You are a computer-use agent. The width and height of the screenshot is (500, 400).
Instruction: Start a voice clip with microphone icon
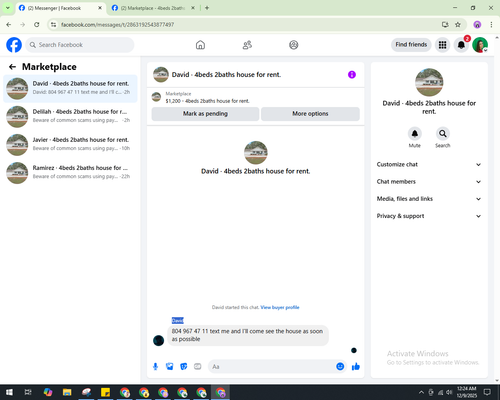155,367
